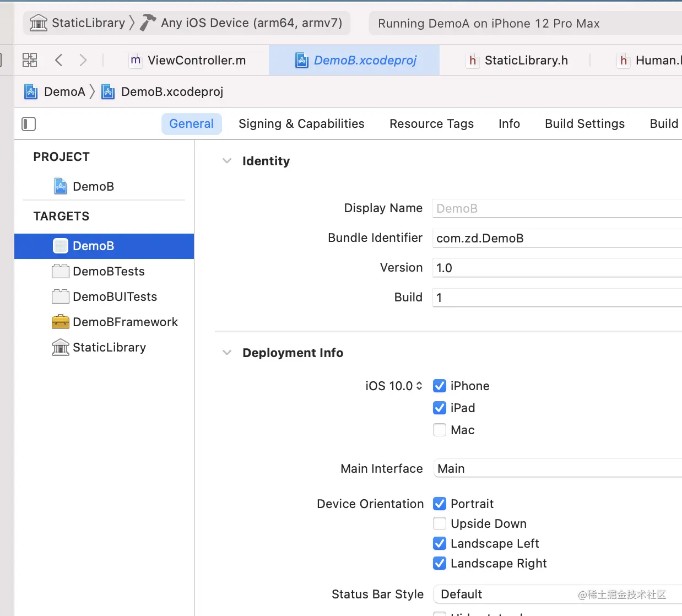
Task: Click the Build number field
Action: 557,298
